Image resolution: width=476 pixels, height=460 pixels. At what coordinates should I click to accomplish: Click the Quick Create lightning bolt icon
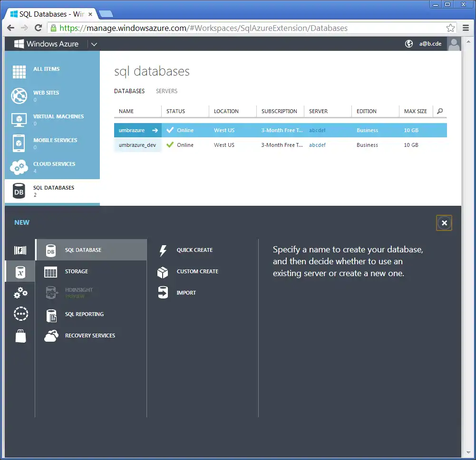[x=163, y=250]
